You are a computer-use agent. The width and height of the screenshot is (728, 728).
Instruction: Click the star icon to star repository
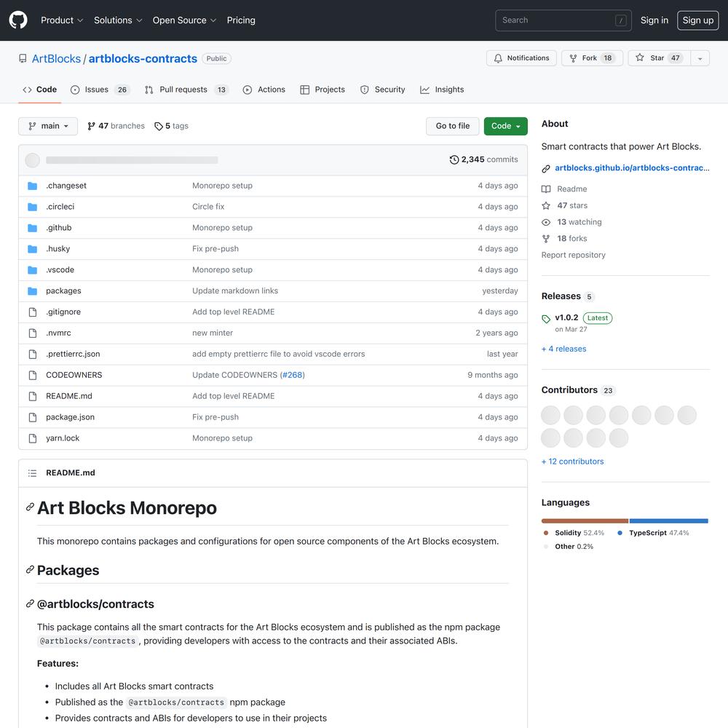[x=640, y=58]
